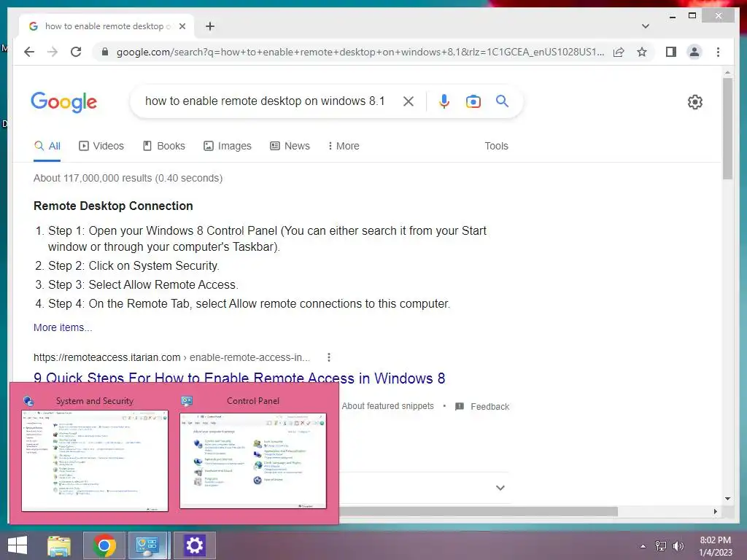Click the scroll-down arrow
This screenshot has height=560, width=747.
[x=727, y=499]
